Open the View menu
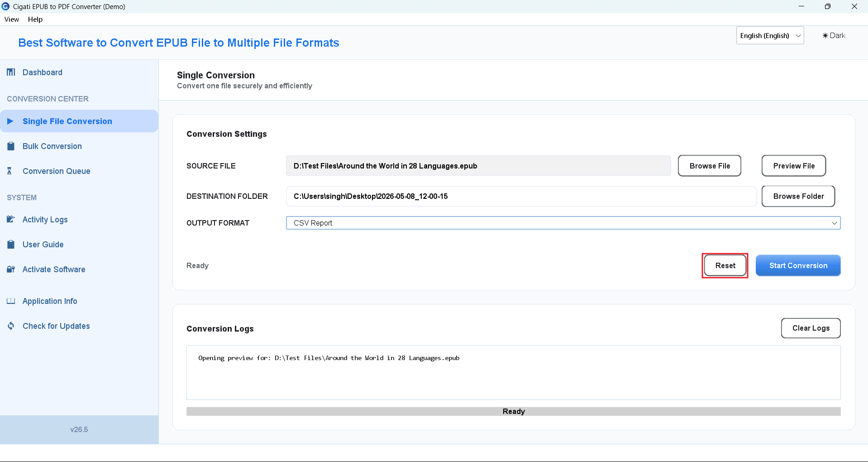Image resolution: width=868 pixels, height=462 pixels. [12, 19]
